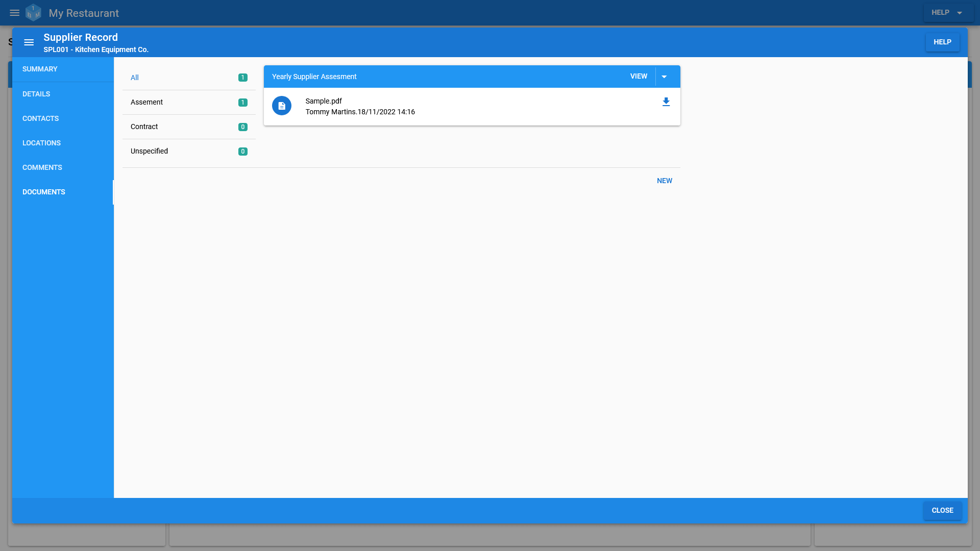Click the shield/logo icon in top navbar

pos(33,12)
